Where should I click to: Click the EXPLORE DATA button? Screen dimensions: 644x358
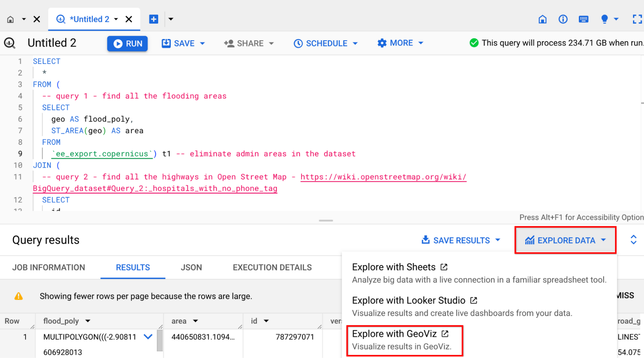565,240
